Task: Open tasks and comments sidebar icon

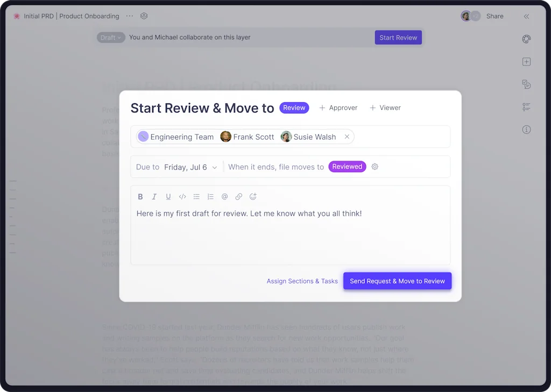Action: pos(526,84)
